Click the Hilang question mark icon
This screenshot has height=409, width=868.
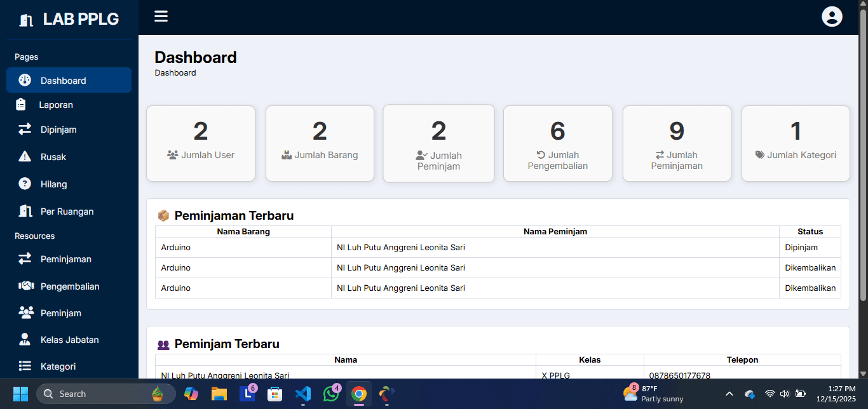click(25, 184)
